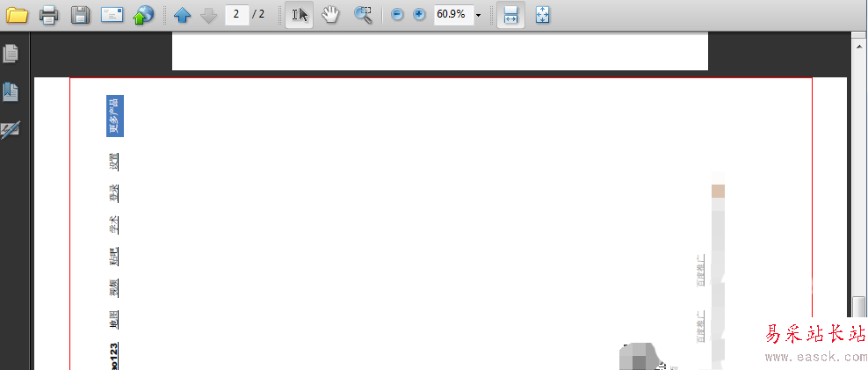Screen dimensions: 868x370
Task: Toggle fit one full page mode
Action: click(543, 15)
